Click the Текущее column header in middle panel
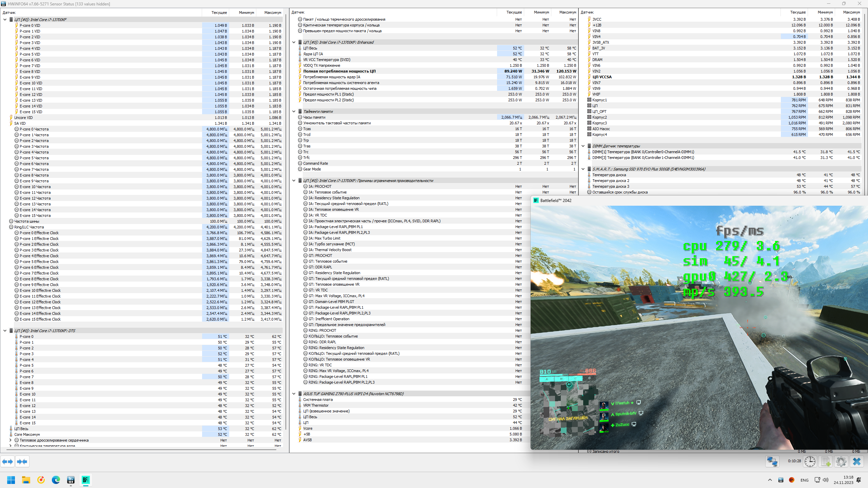The image size is (868, 488). pyautogui.click(x=514, y=12)
